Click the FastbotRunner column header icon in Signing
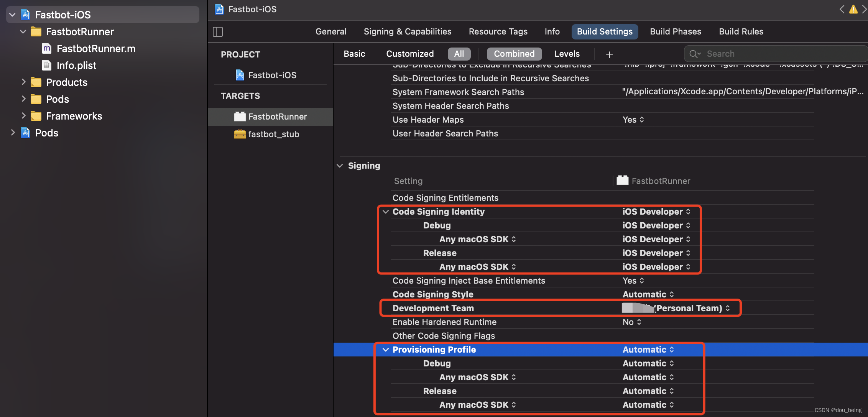Image resolution: width=868 pixels, height=417 pixels. point(623,181)
